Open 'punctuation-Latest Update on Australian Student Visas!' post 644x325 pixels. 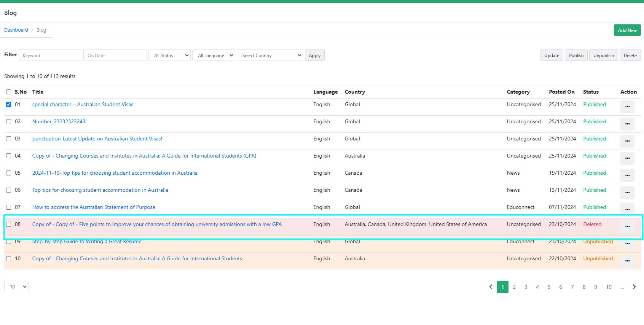tap(97, 139)
